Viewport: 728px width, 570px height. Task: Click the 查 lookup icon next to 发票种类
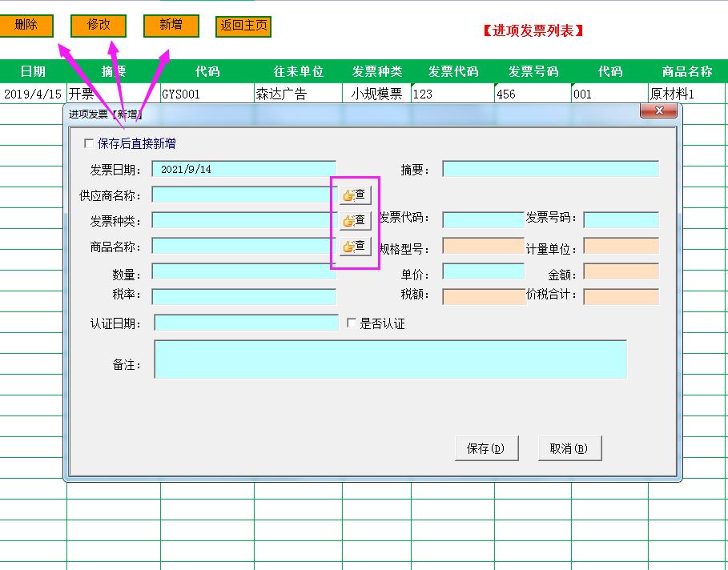tap(354, 220)
